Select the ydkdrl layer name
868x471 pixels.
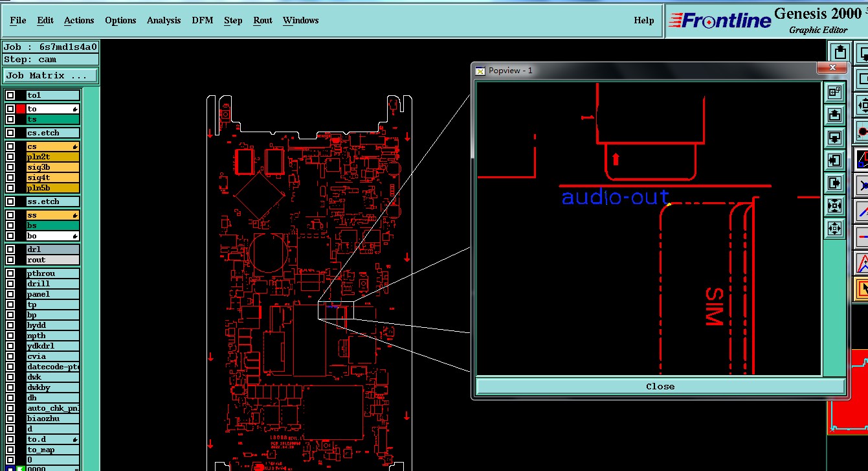[53, 346]
